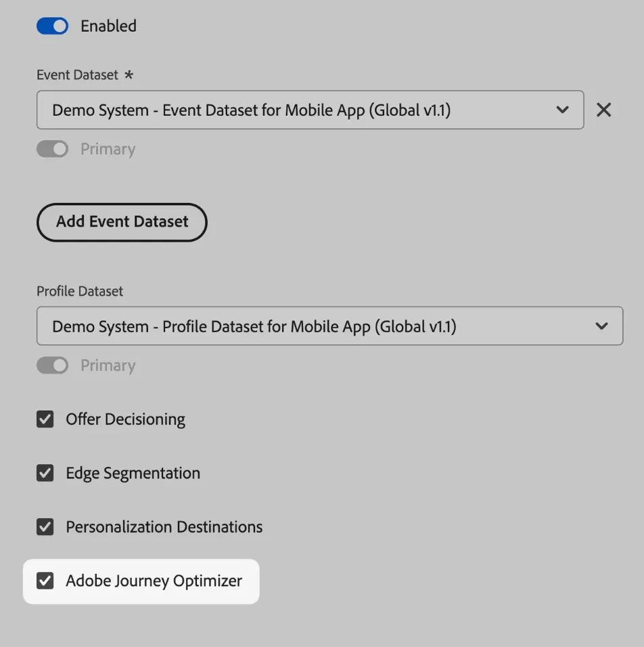Click the Enabled label text
The height and width of the screenshot is (647, 644).
point(108,26)
